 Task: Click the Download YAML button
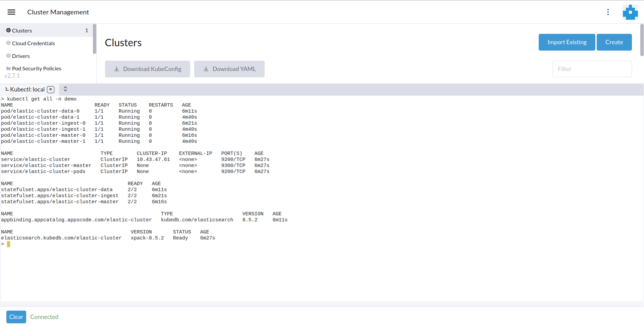(229, 69)
